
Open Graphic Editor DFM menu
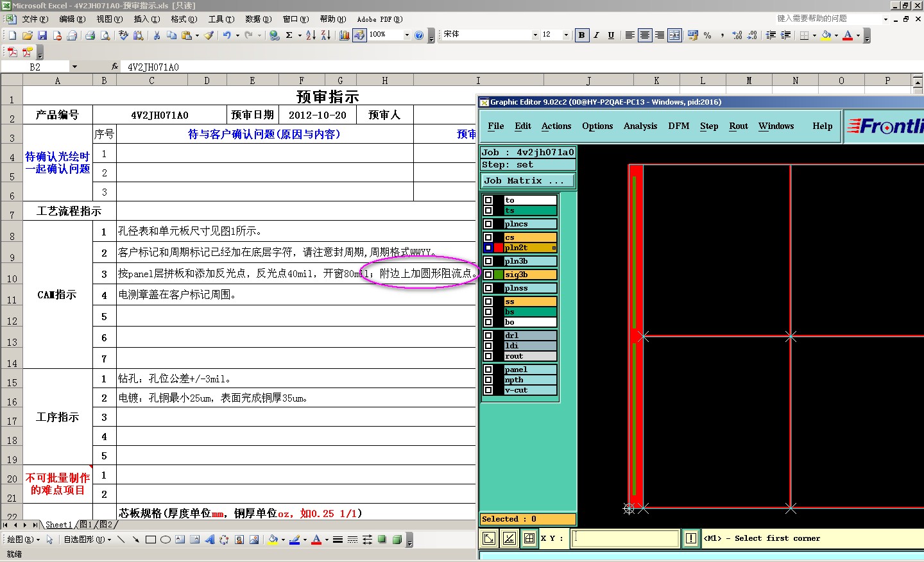coord(678,126)
